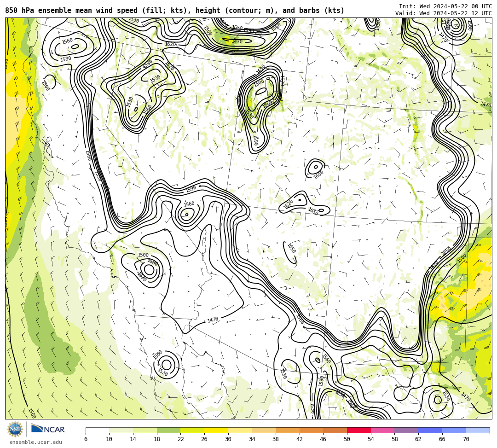
Task: Click the legend tick label 22
Action: [181, 439]
